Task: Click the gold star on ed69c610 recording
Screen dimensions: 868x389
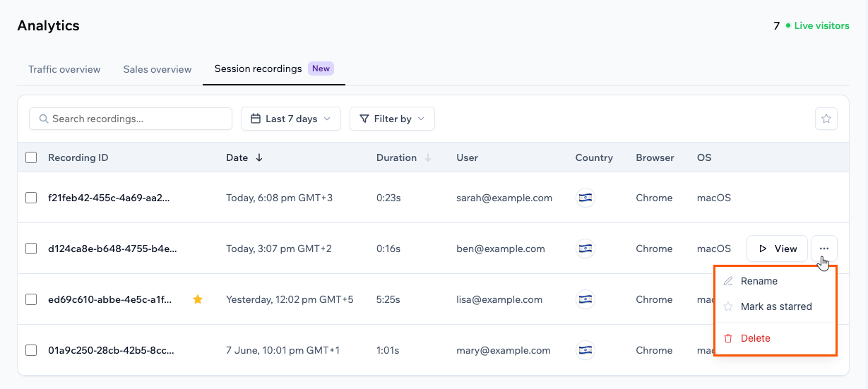Action: pos(198,299)
